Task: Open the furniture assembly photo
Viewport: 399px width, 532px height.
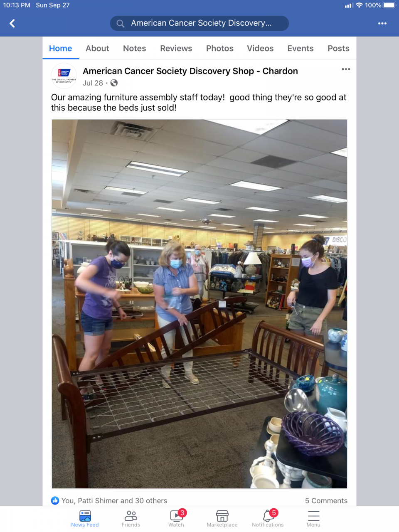Action: click(x=199, y=304)
